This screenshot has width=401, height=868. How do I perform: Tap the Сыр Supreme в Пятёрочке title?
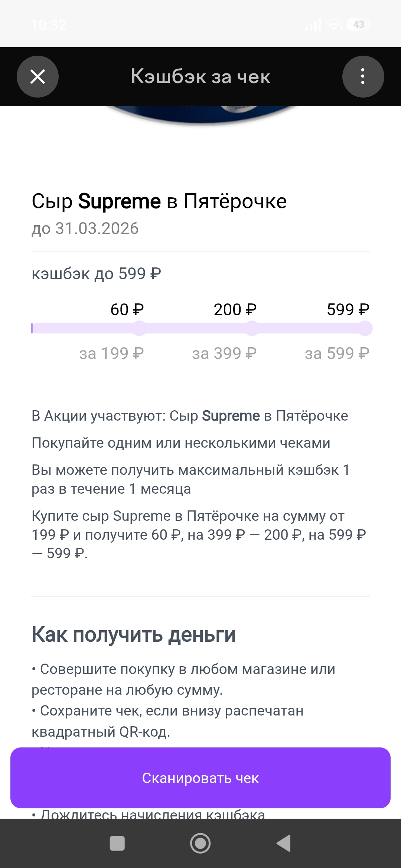coord(159,201)
